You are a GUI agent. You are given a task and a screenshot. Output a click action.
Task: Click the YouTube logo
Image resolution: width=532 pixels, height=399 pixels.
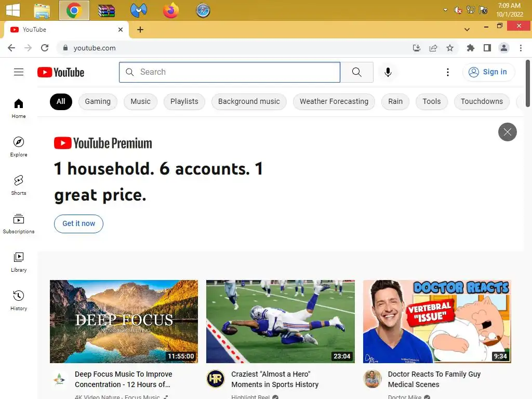point(61,72)
